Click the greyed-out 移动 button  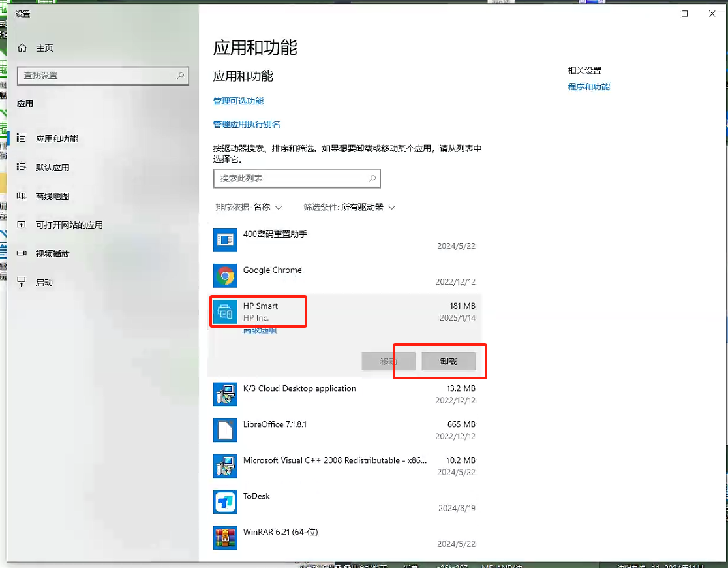(389, 361)
